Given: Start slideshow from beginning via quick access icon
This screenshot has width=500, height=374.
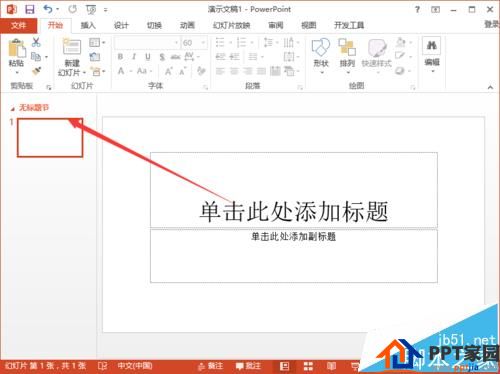Looking at the screenshot, I should (91, 10).
